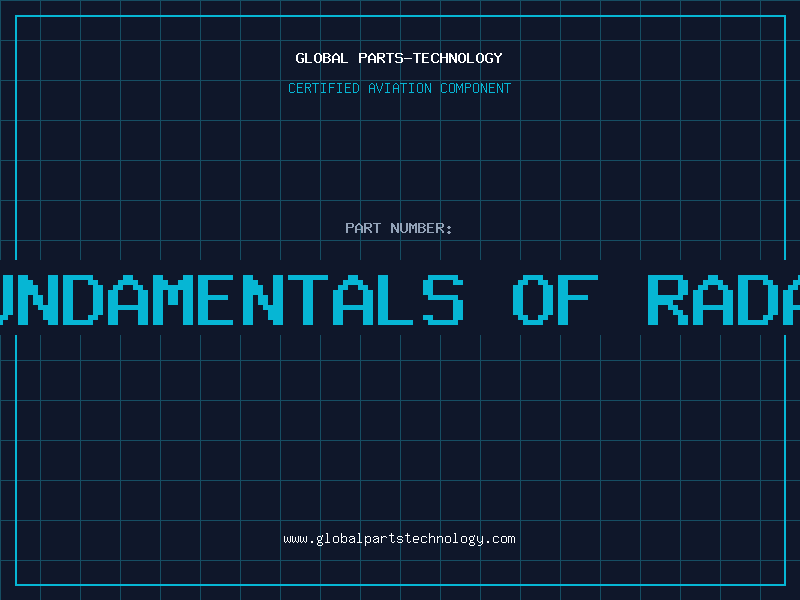Click the PART NUMBER: label
The width and height of the screenshot is (800, 600).
[x=399, y=228]
